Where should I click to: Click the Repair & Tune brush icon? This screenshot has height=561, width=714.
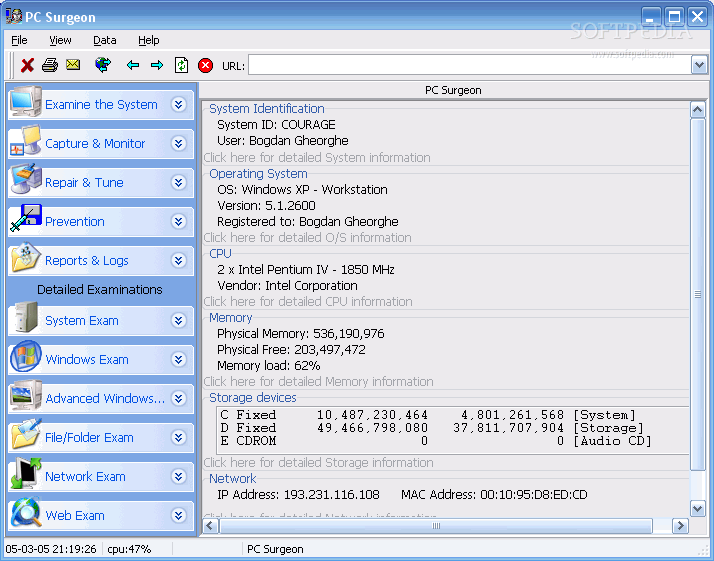click(26, 179)
